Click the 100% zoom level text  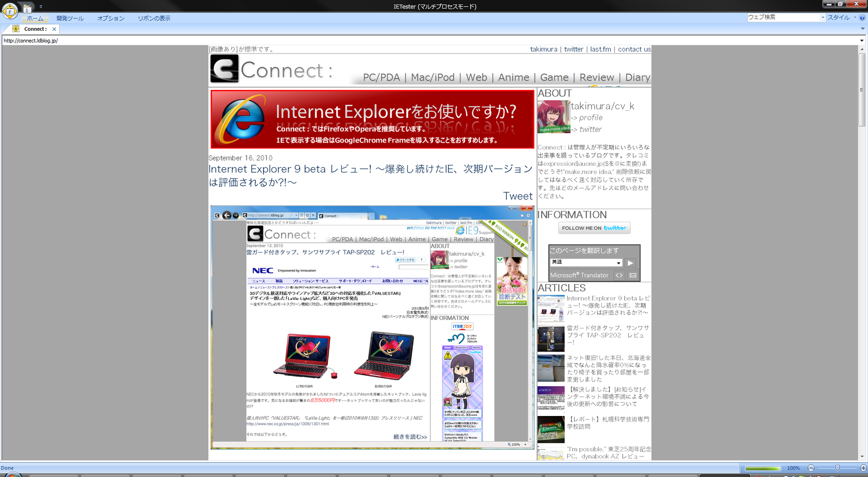793,468
